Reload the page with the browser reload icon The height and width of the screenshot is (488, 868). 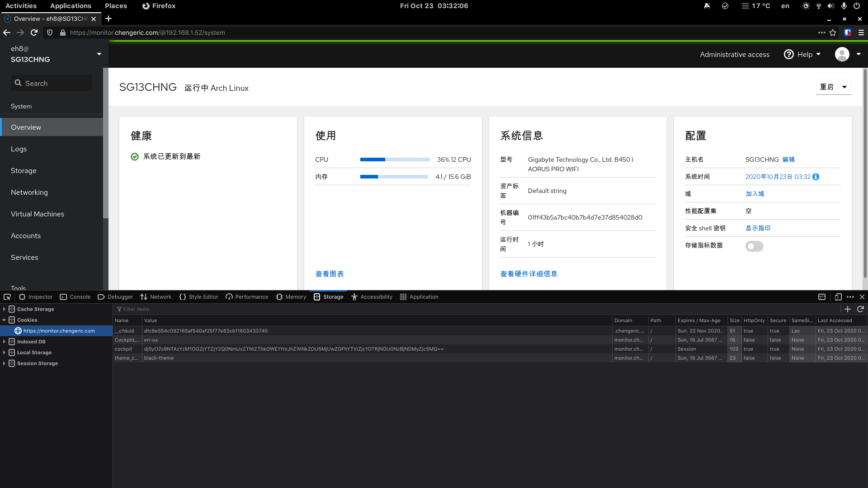pos(34,33)
